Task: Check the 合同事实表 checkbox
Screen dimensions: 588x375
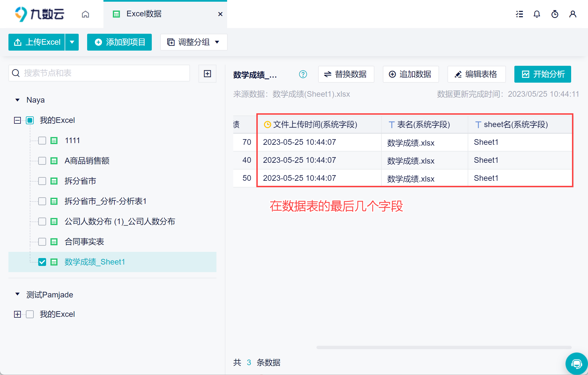Action: pos(42,242)
